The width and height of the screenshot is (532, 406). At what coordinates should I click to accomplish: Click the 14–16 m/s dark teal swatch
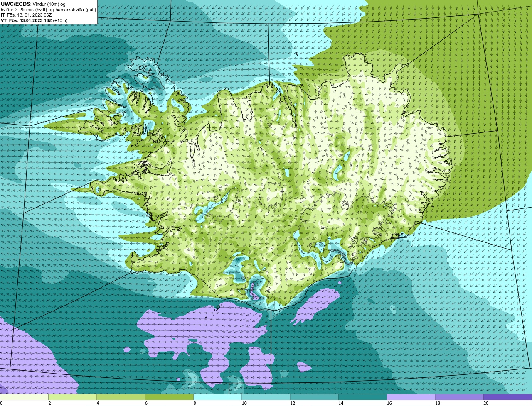click(362, 397)
